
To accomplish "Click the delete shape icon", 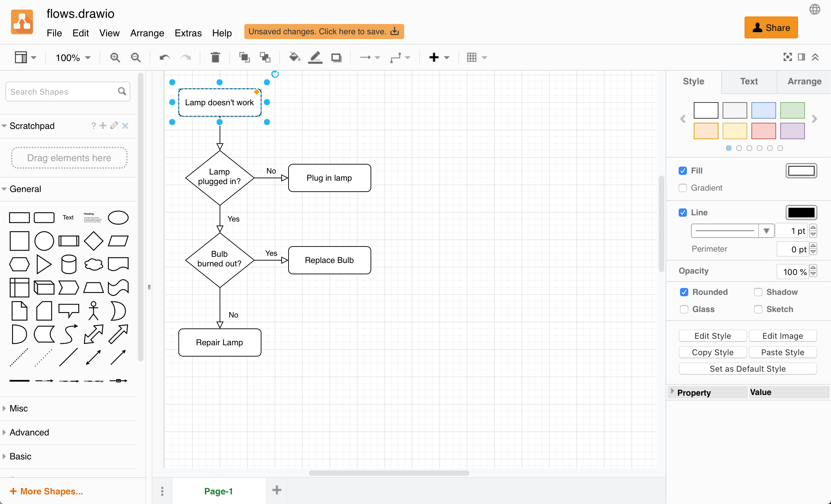I will (x=215, y=58).
